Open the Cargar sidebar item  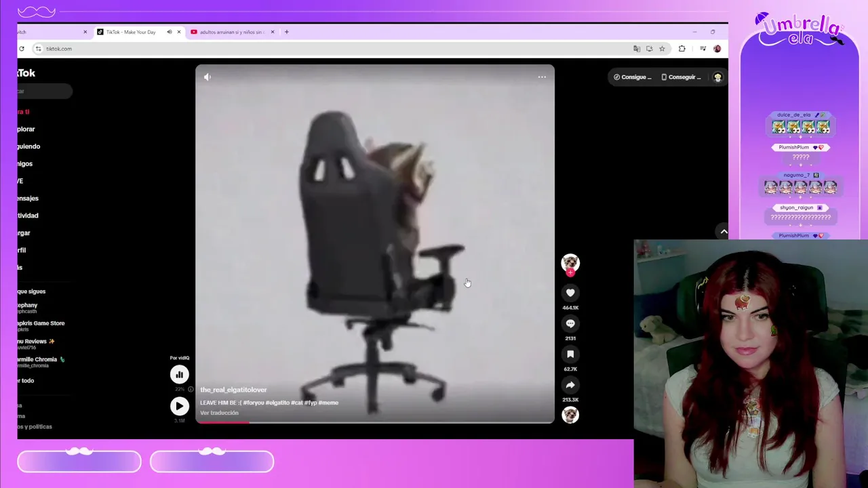coord(24,232)
